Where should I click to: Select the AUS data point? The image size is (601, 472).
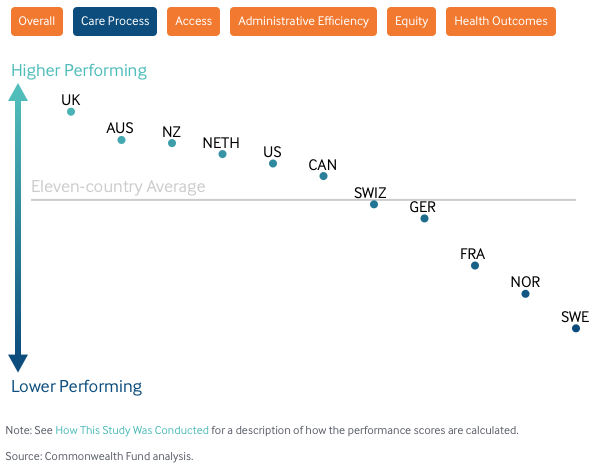[122, 140]
